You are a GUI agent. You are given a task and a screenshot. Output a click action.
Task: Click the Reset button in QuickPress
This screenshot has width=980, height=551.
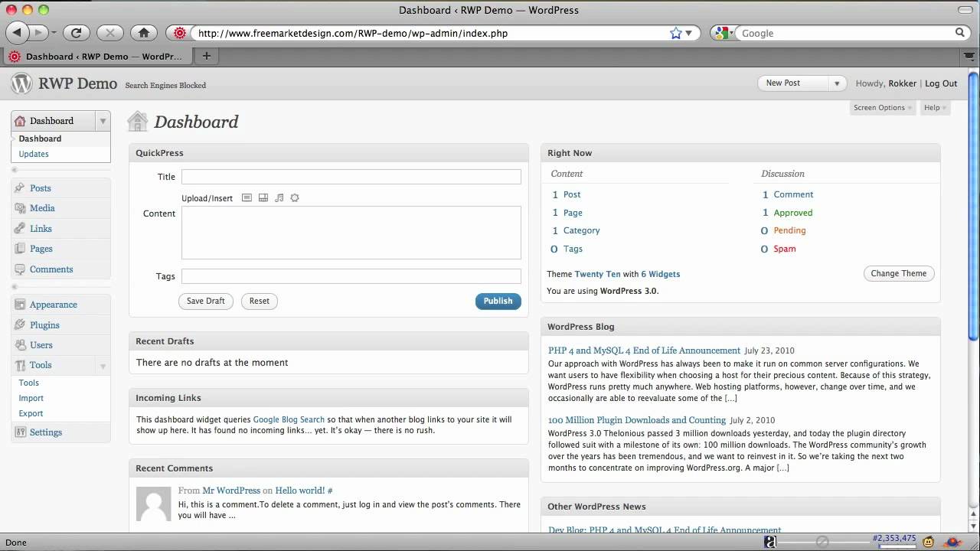pos(260,301)
